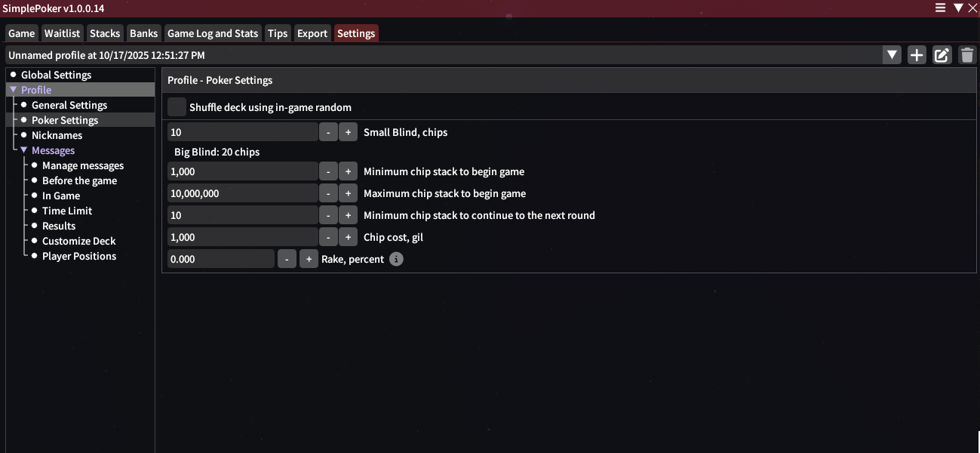Click the Rake percent info icon
980x453 pixels.
pos(396,259)
